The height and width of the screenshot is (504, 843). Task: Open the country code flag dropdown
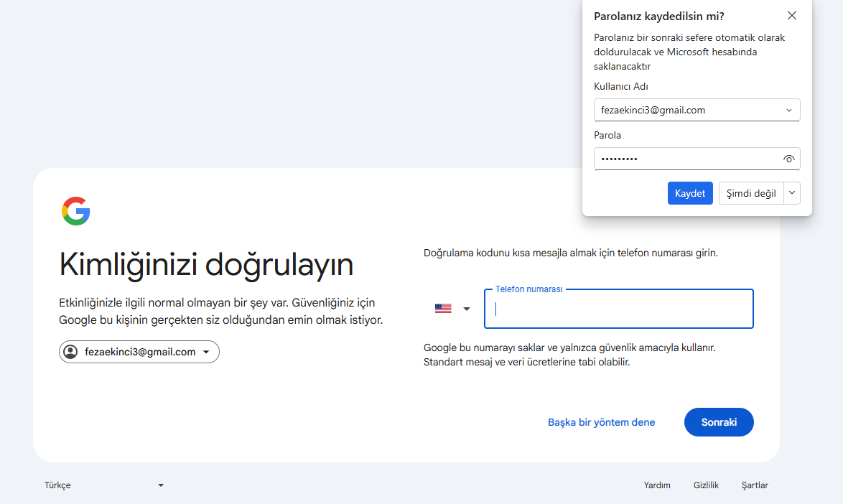(x=452, y=309)
